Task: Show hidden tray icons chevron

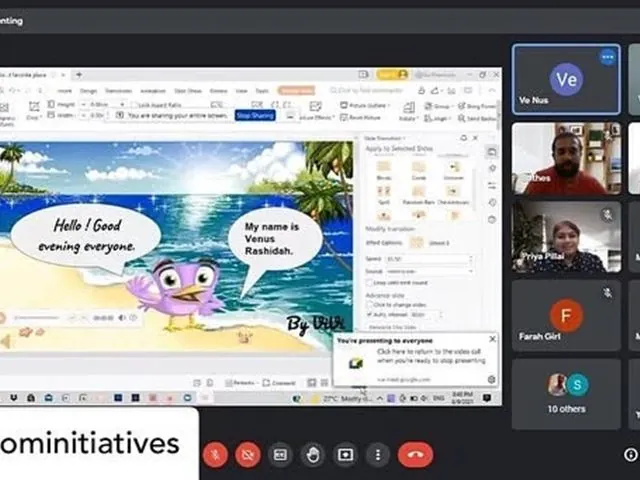Action: click(x=379, y=398)
